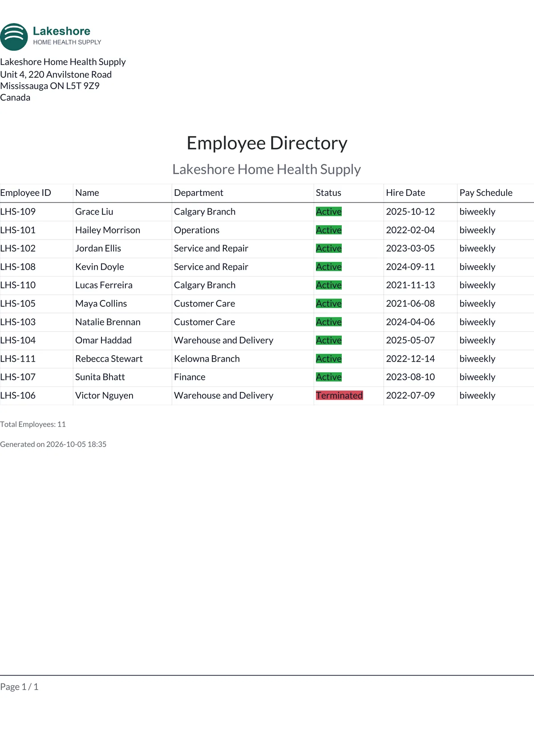Click the Page 1 / 1 footer

[19, 687]
